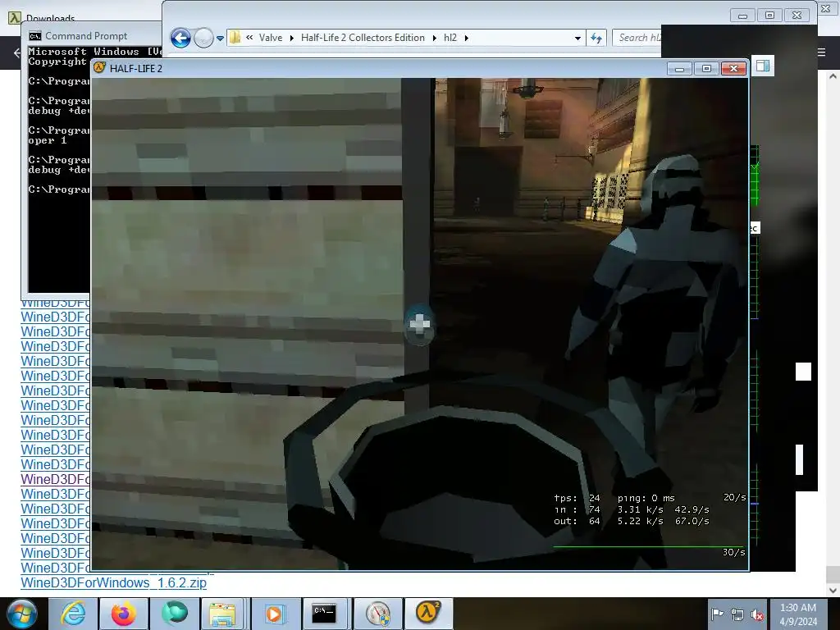
Task: Open Explorer's recent pages dropdown arrow
Action: click(220, 39)
